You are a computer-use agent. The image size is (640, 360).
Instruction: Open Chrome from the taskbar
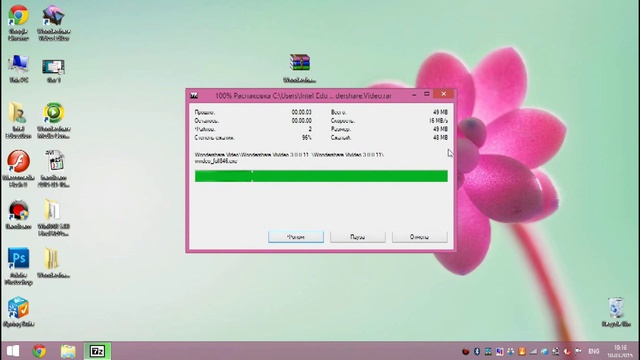coord(39,351)
